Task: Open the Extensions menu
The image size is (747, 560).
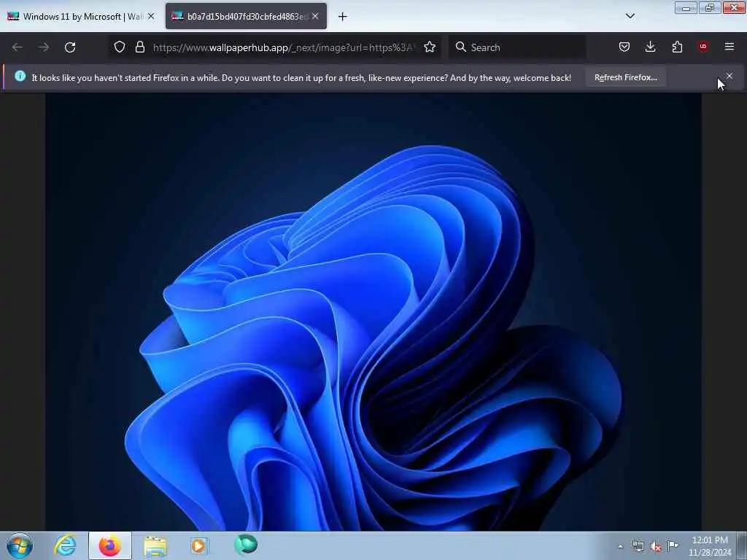Action: (x=677, y=47)
